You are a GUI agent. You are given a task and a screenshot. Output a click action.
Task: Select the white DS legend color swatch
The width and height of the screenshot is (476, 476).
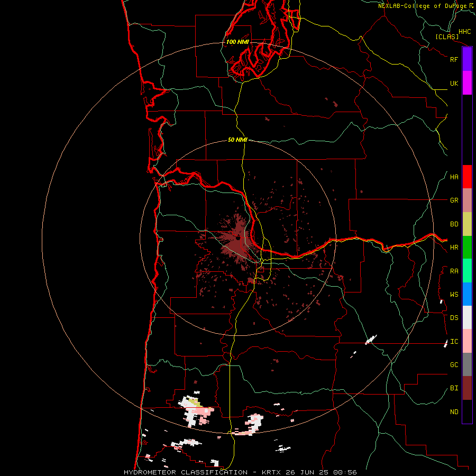coord(467,317)
